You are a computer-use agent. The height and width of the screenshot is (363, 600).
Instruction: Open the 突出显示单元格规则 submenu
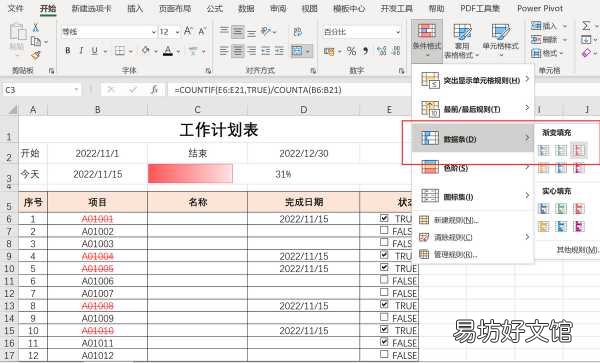tap(473, 80)
